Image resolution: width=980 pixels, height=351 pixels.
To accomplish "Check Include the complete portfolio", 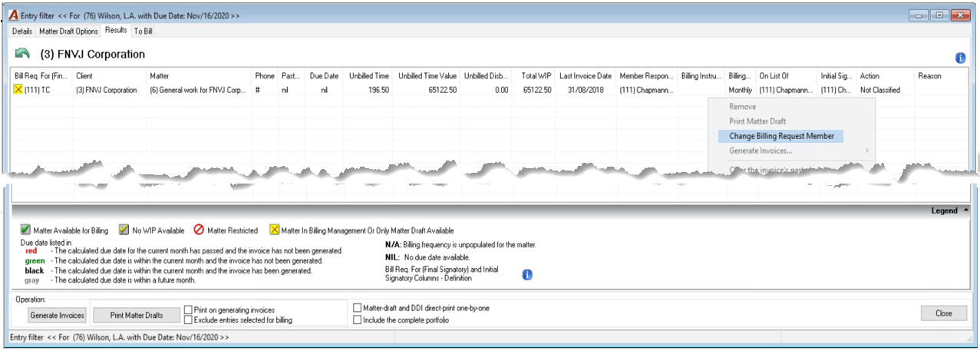I will [x=357, y=320].
